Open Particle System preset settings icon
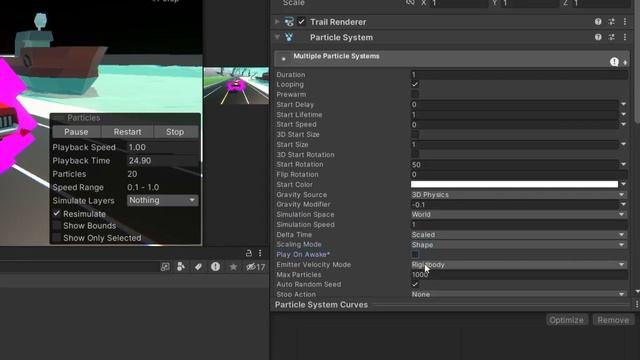Viewport: 640px width, 360px height. coord(611,37)
